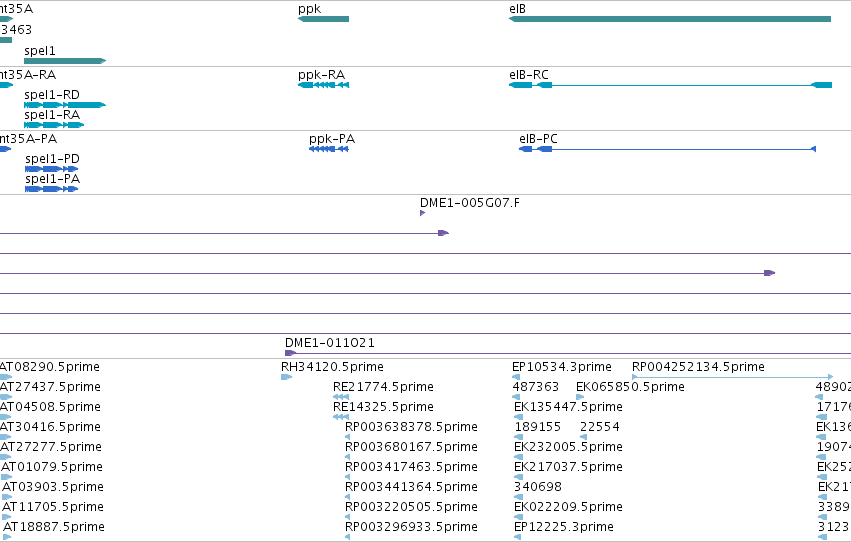Click the ppk-RA transcript glyph
851x542 pixels.
(323, 85)
